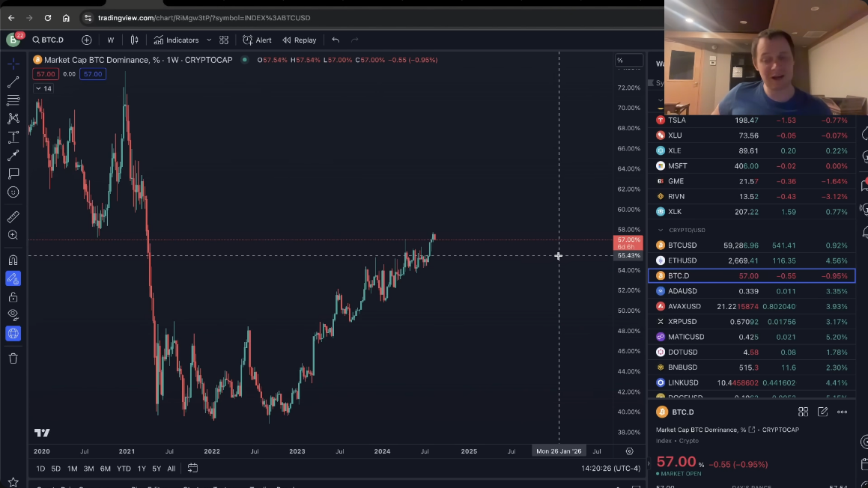Image resolution: width=868 pixels, height=488 pixels.
Task: Open the candlestick chart type selector
Action: point(134,40)
